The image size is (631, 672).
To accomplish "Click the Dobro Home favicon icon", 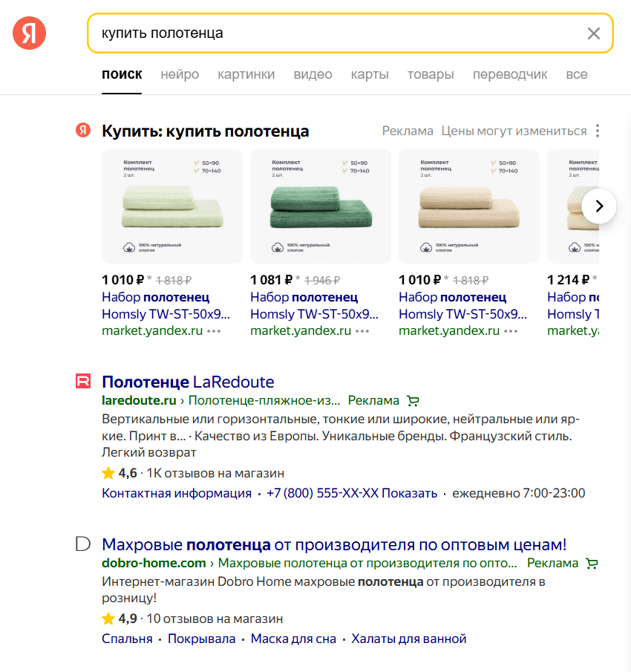I will tap(83, 544).
